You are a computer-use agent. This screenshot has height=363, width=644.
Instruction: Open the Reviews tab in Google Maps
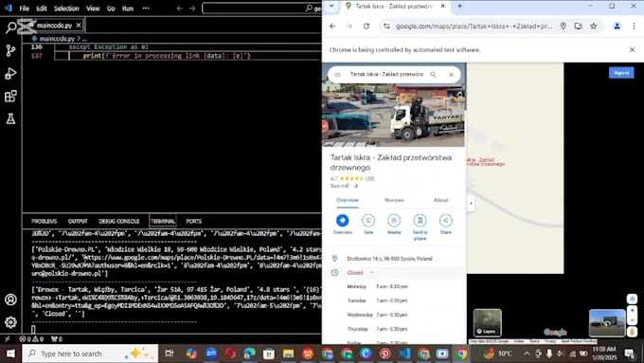[394, 200]
